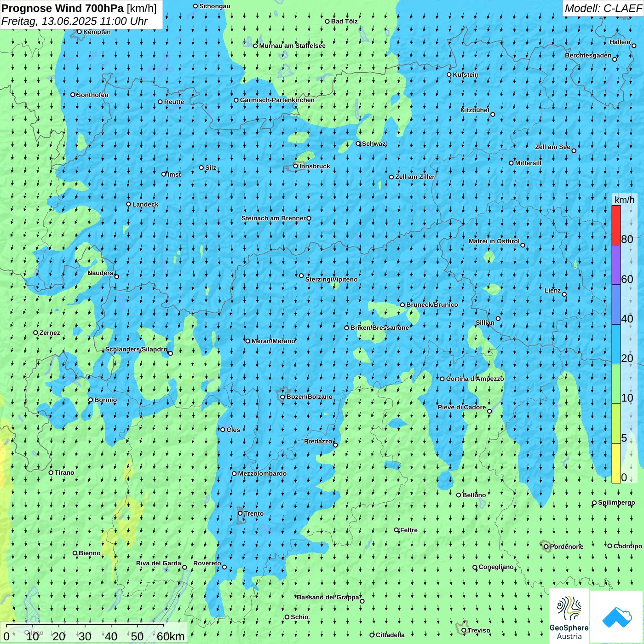644x644 pixels.
Task: Click the Sterzing/Vipiteno label
Action: point(331,279)
